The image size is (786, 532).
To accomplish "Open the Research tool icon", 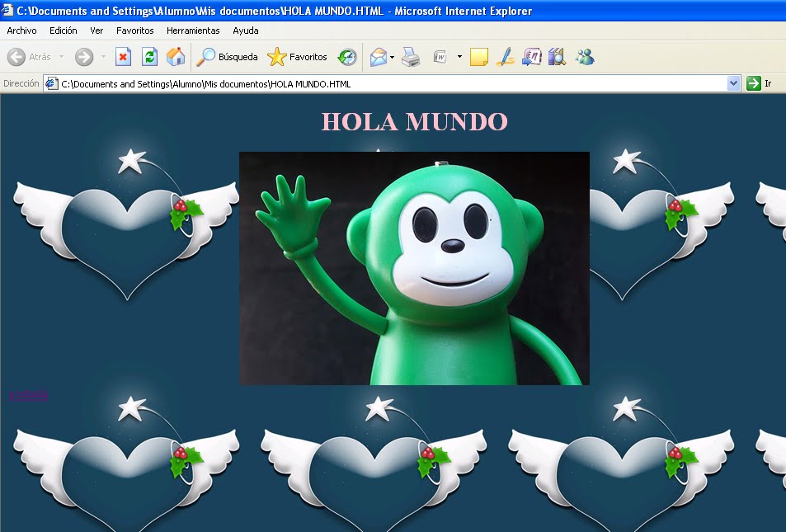I will 555,57.
